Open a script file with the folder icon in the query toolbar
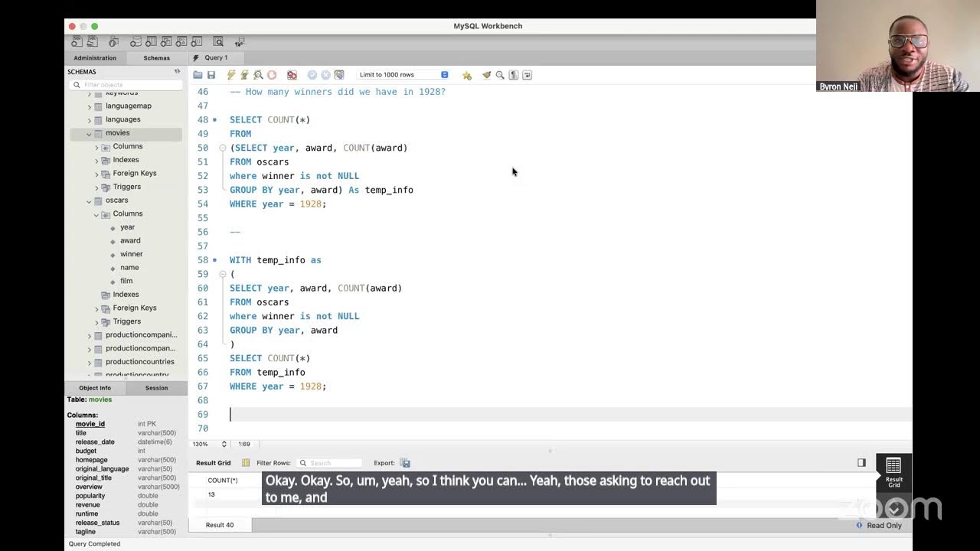Screen dimensions: 980x551 [198, 75]
